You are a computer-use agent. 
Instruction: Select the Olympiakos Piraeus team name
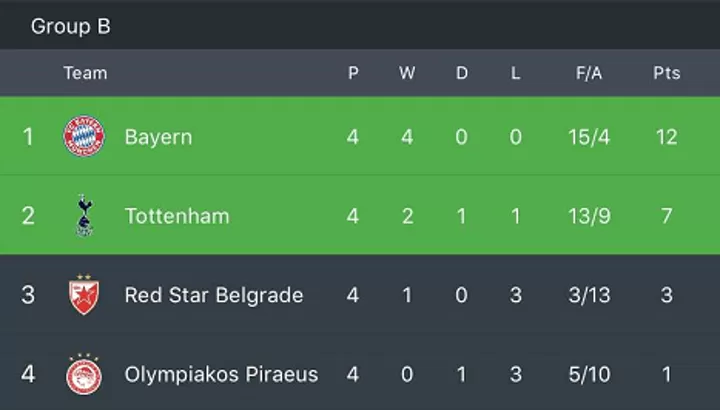(221, 375)
